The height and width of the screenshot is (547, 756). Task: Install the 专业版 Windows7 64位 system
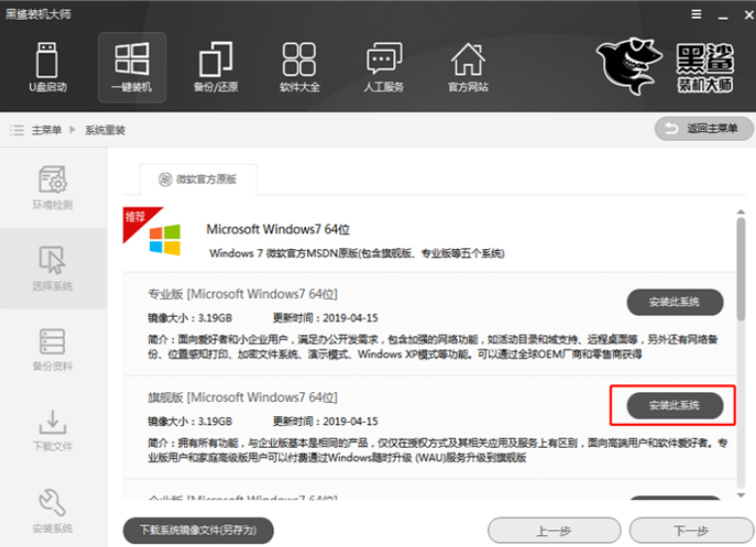click(675, 302)
